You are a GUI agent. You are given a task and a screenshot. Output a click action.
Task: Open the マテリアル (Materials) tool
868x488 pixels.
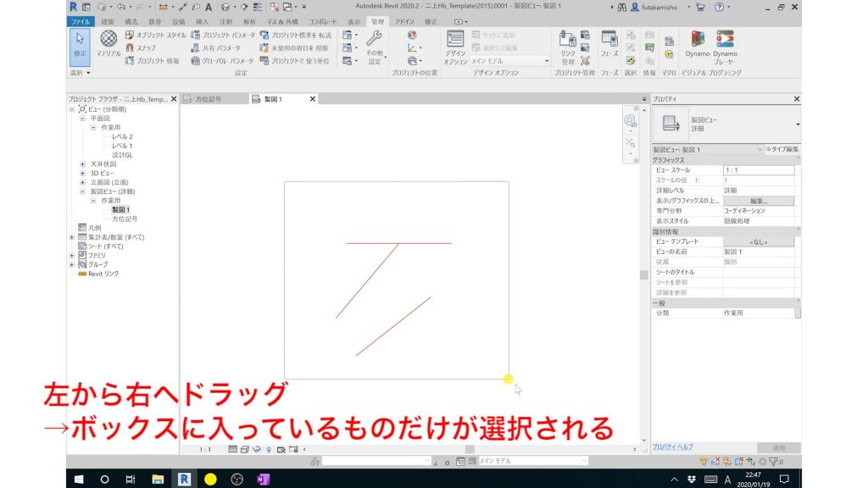[x=109, y=39]
